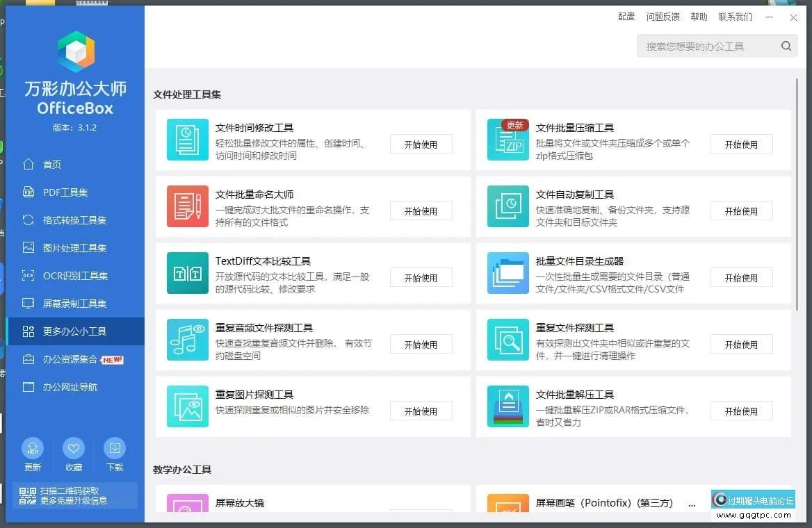Click the 文件批量解压工具 extraction icon
Image resolution: width=812 pixels, height=528 pixels.
pyautogui.click(x=507, y=406)
